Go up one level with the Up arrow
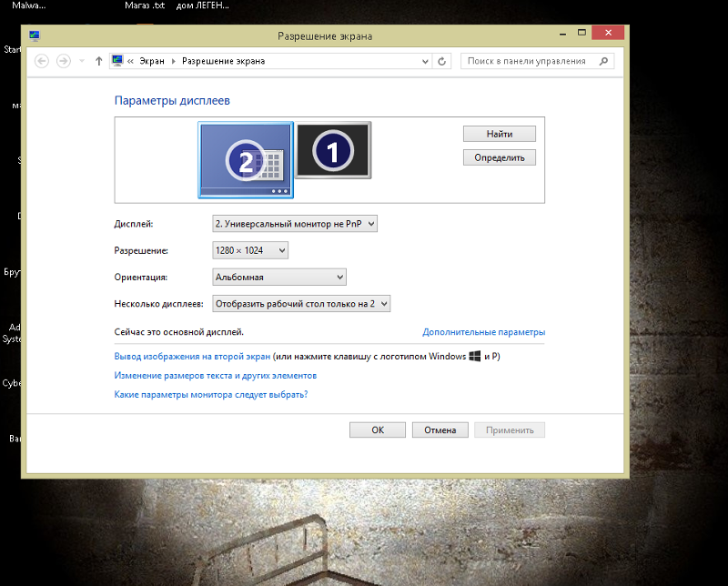Screen dimensions: 728x586 click(x=98, y=61)
